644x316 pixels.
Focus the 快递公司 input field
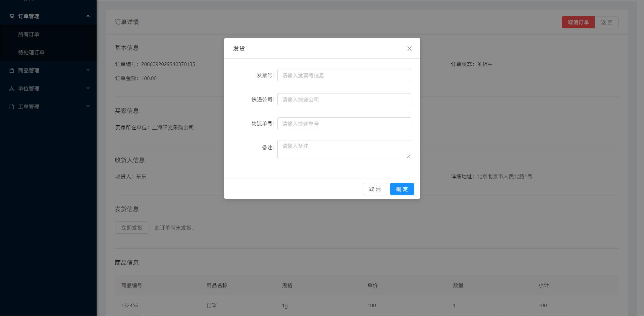(344, 99)
